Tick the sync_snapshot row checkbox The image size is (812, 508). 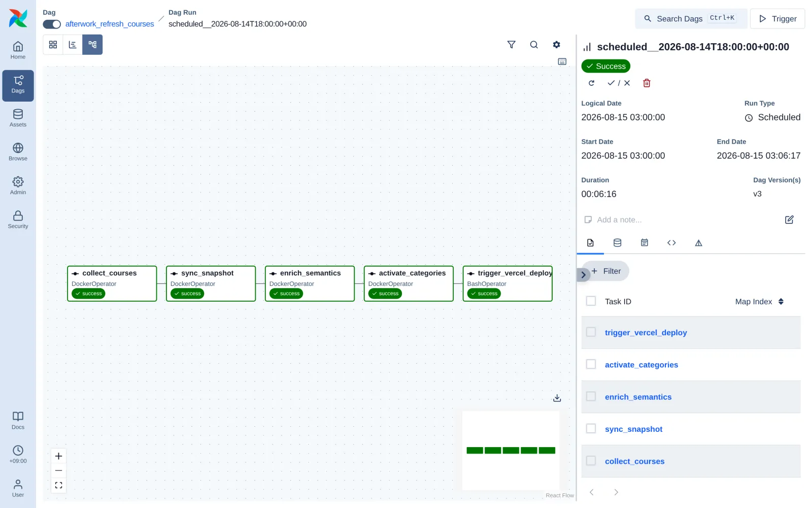(x=591, y=428)
